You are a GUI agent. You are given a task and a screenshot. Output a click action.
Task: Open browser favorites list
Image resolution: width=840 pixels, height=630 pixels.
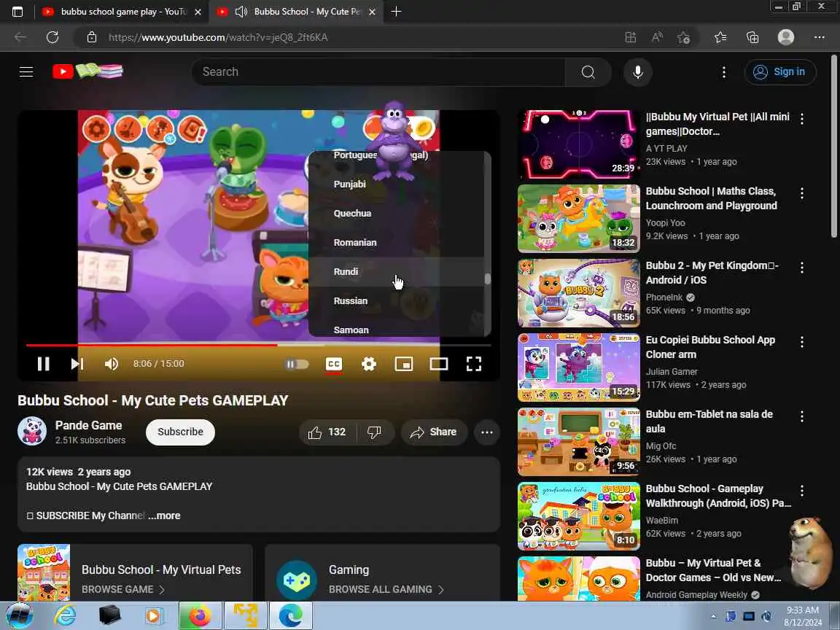pos(720,37)
